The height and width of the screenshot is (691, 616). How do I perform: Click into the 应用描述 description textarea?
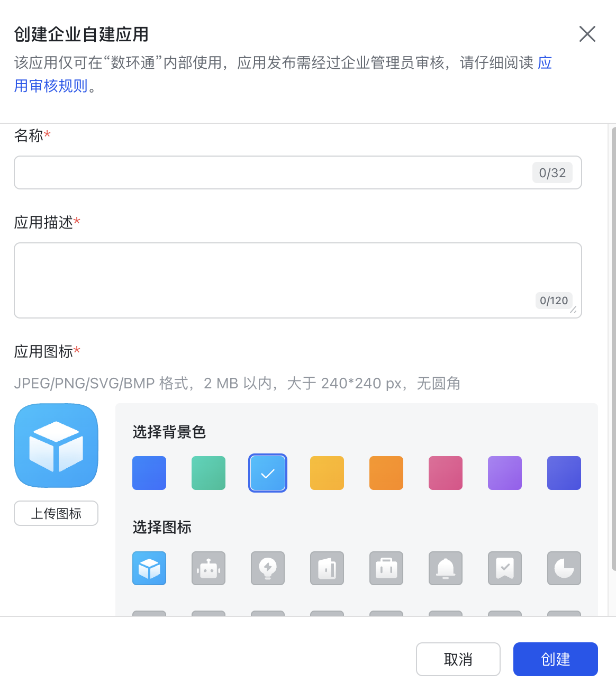point(298,280)
